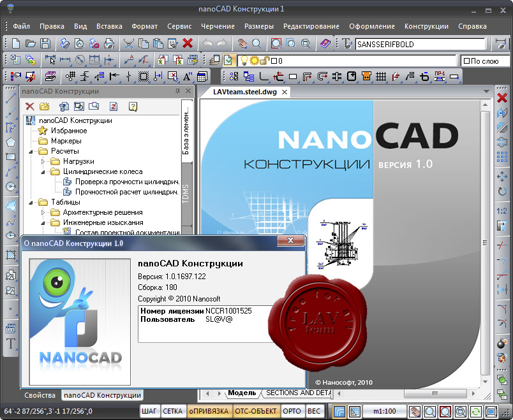Image resolution: width=513 pixels, height=420 pixels.
Task: Cut selection with the scissors icon
Action: [129, 43]
